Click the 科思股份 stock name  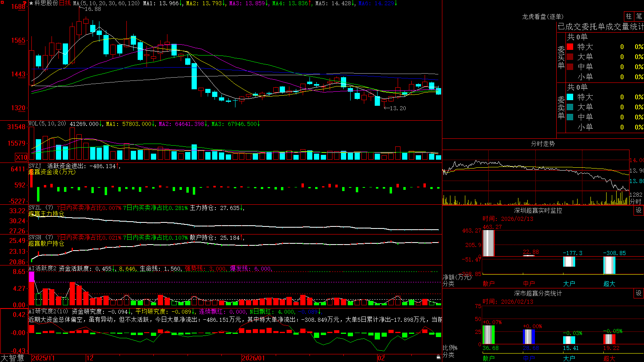tap(46, 3)
